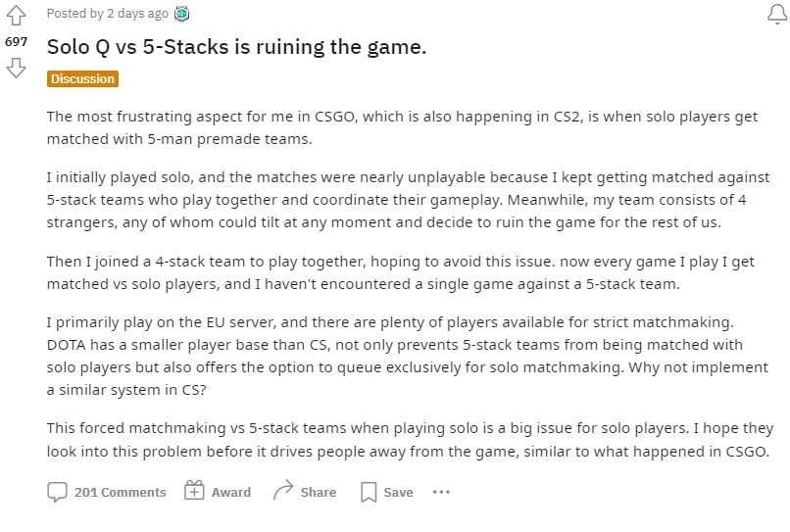
Task: Toggle the post notification bell
Action: pos(777,14)
